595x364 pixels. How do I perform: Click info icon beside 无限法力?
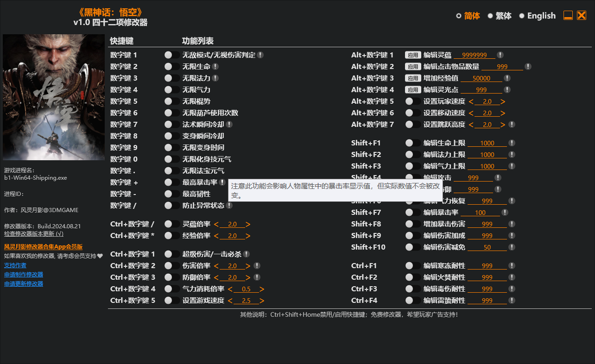(x=215, y=78)
